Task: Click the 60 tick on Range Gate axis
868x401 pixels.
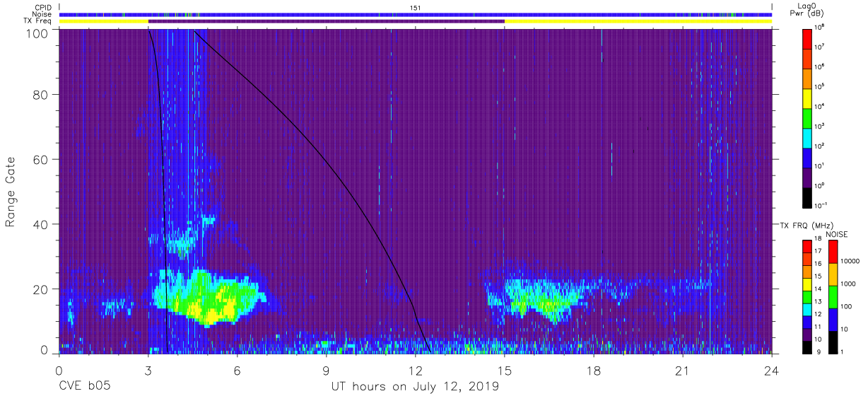Action: point(42,159)
